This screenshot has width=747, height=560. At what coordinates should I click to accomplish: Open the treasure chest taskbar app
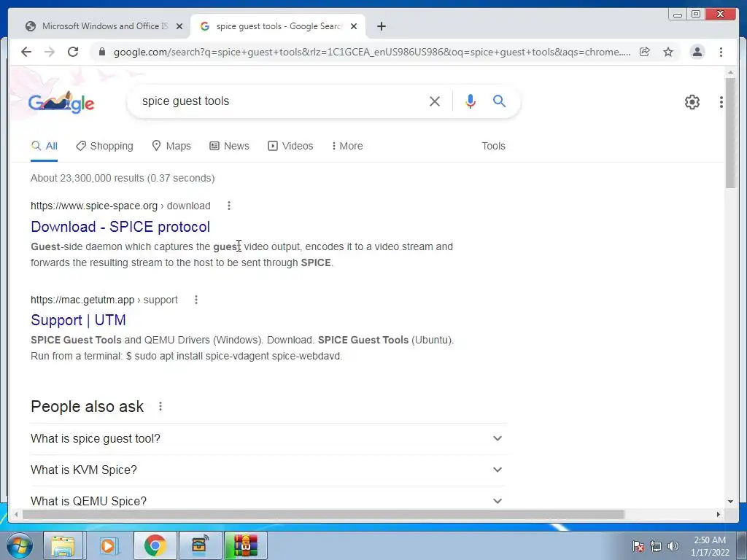200,545
